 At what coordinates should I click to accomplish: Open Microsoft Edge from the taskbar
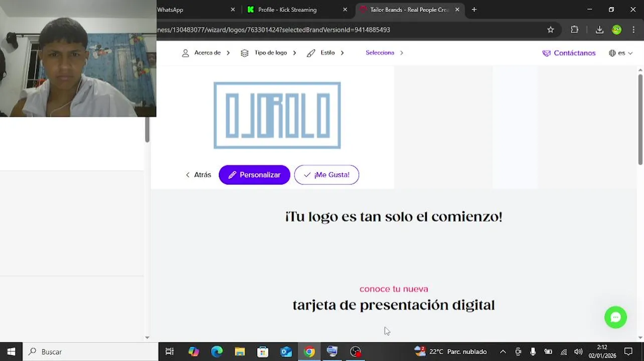pyautogui.click(x=217, y=351)
